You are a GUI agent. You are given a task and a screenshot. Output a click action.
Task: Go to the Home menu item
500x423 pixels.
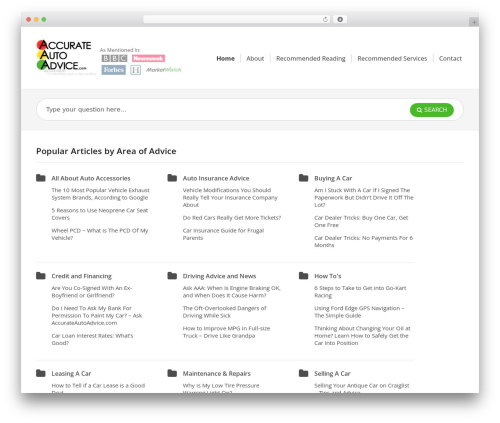point(226,58)
